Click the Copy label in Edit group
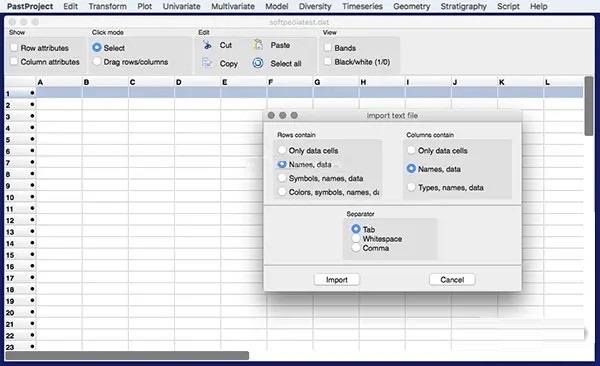 click(228, 64)
